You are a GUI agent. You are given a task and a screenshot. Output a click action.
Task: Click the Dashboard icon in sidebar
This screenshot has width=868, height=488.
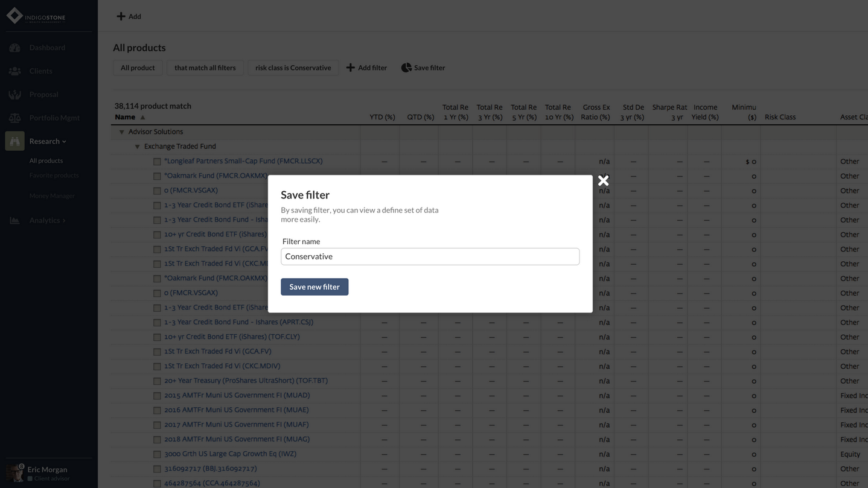pos(14,48)
